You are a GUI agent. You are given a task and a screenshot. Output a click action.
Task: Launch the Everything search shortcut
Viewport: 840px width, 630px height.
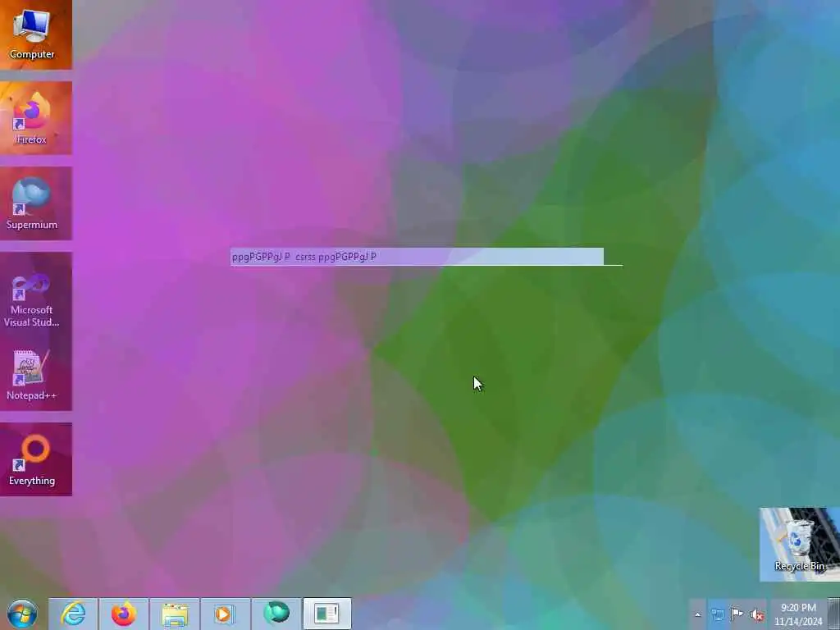pos(32,459)
